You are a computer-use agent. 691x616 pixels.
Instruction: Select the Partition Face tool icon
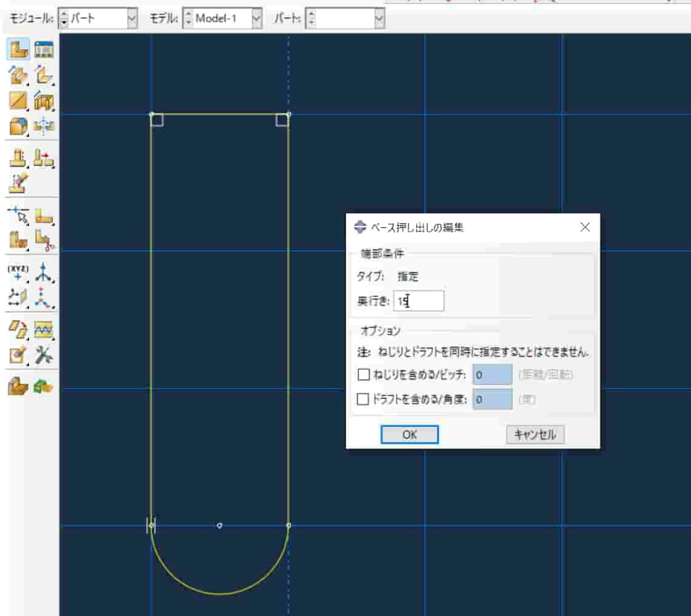(44, 216)
